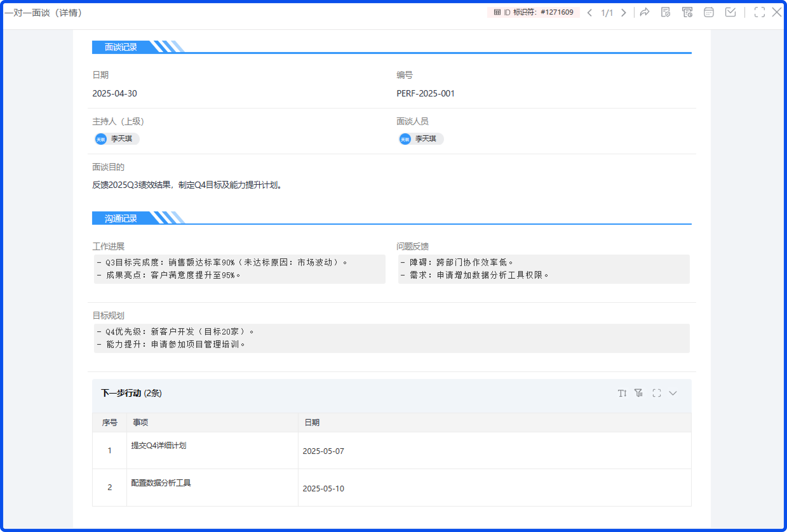The width and height of the screenshot is (787, 532).
Task: Click the print with history icon
Action: click(688, 12)
